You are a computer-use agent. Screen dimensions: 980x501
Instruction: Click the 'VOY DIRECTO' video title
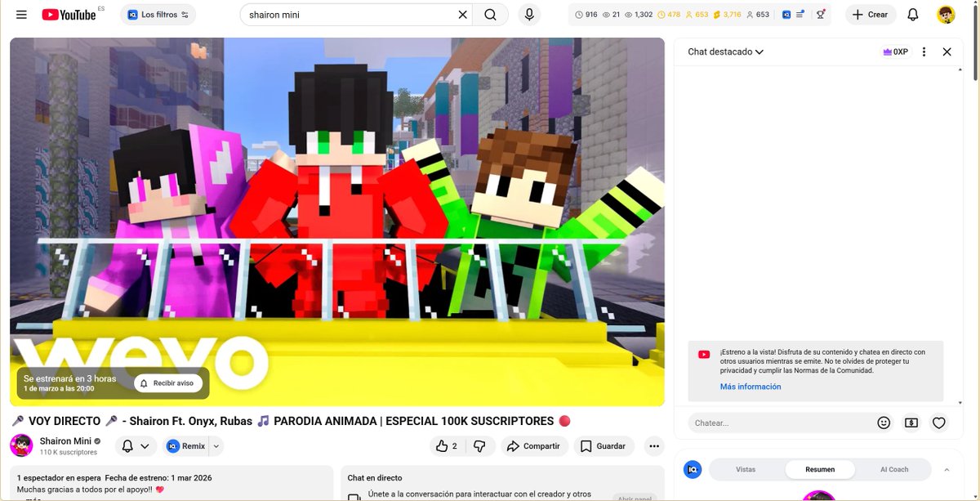(291, 421)
